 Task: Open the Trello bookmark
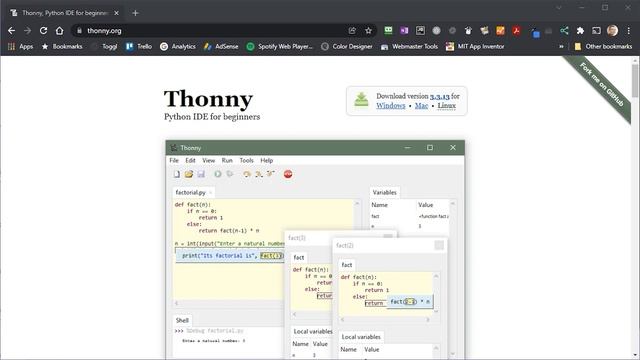click(139, 47)
